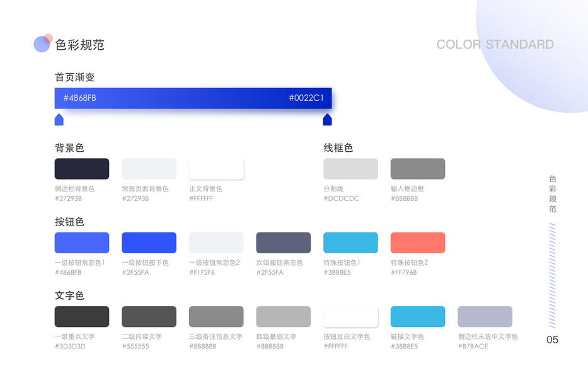Click the #B7BACE hex value
This screenshot has height=378, width=588.
click(x=473, y=346)
